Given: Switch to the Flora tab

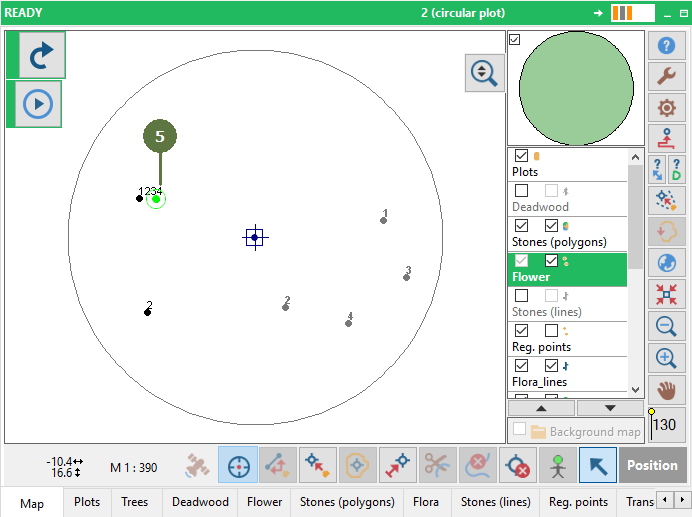Looking at the screenshot, I should click(426, 502).
